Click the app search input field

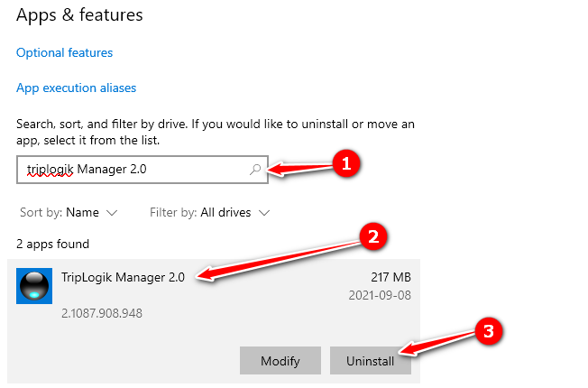point(142,170)
